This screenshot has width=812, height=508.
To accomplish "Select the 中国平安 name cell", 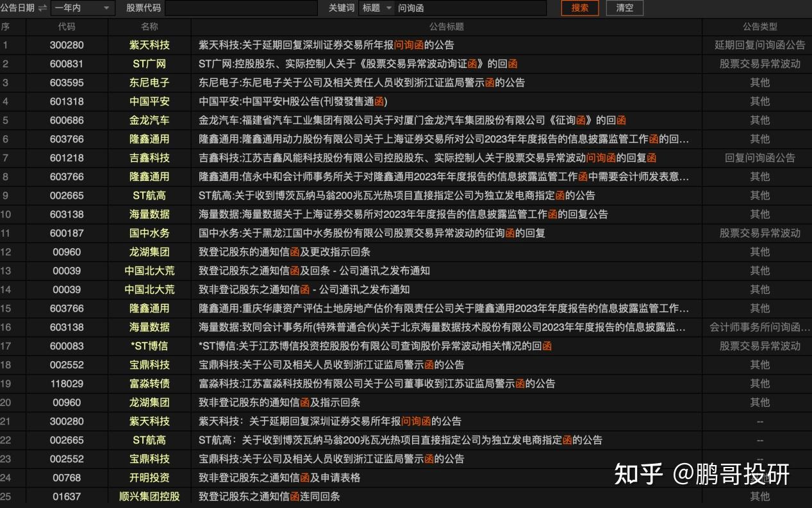I will 149,101.
